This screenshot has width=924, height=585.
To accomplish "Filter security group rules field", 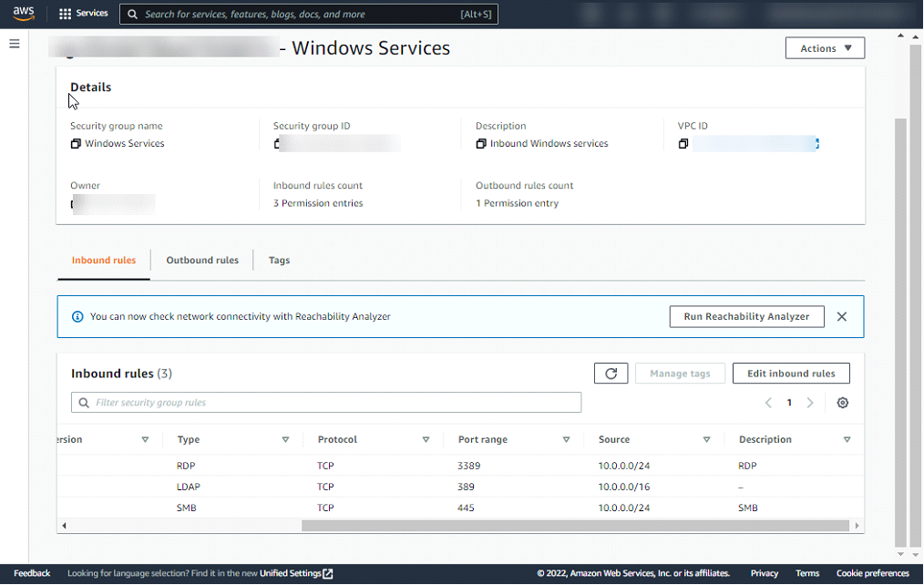I will click(326, 403).
